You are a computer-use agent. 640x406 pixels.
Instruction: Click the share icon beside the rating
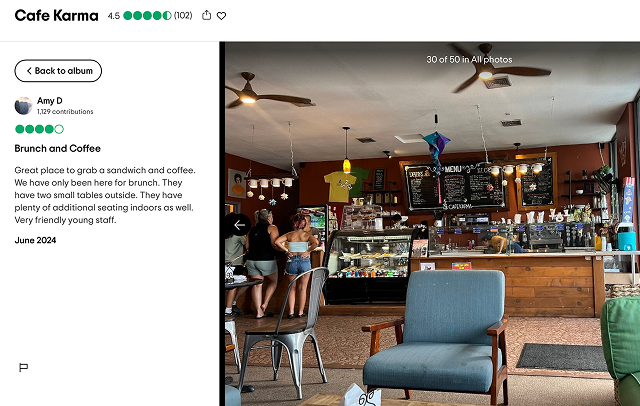[x=207, y=16]
